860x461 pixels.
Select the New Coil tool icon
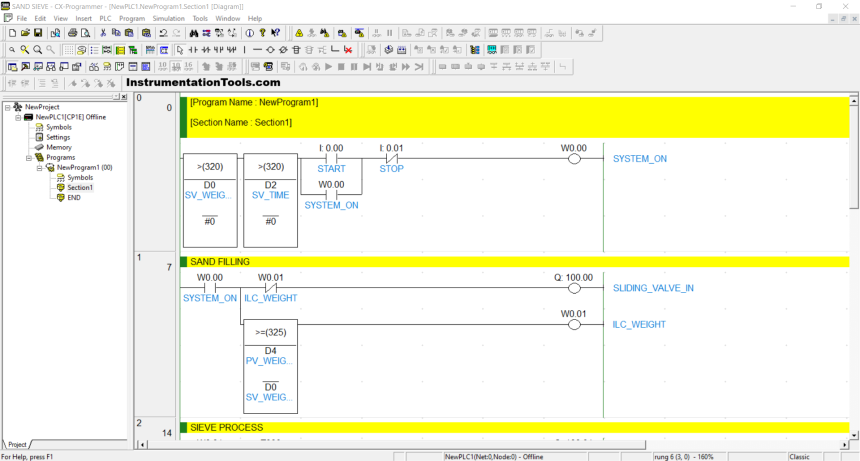tap(270, 49)
